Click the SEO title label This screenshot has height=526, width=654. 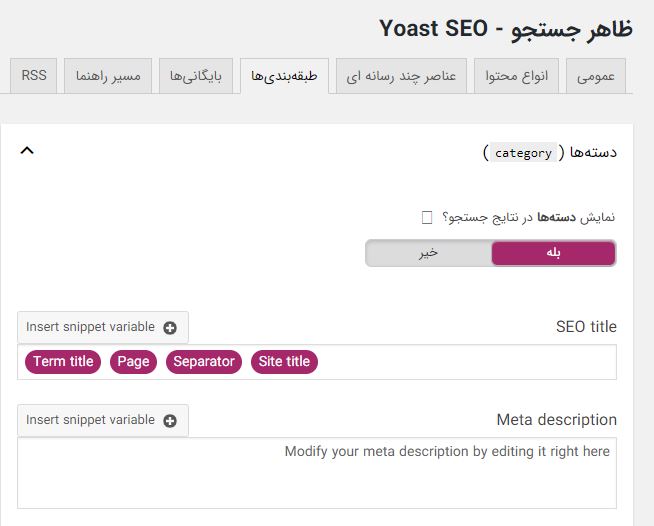click(x=586, y=327)
